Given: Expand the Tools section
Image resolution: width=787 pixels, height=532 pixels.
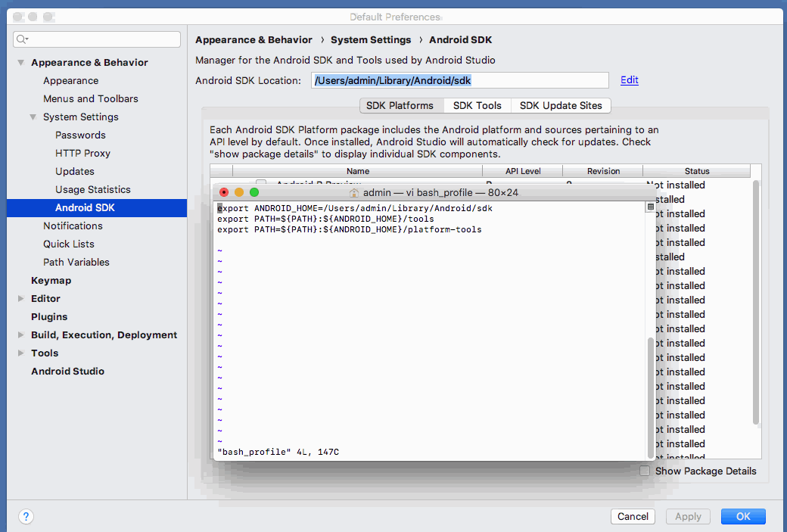Looking at the screenshot, I should click(21, 353).
